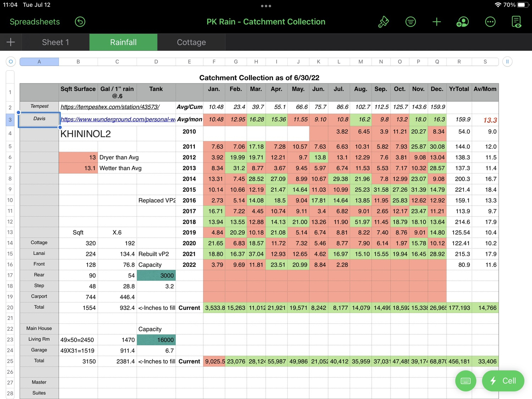Add a new sheet with plus tab
The width and height of the screenshot is (532, 399).
(11, 42)
